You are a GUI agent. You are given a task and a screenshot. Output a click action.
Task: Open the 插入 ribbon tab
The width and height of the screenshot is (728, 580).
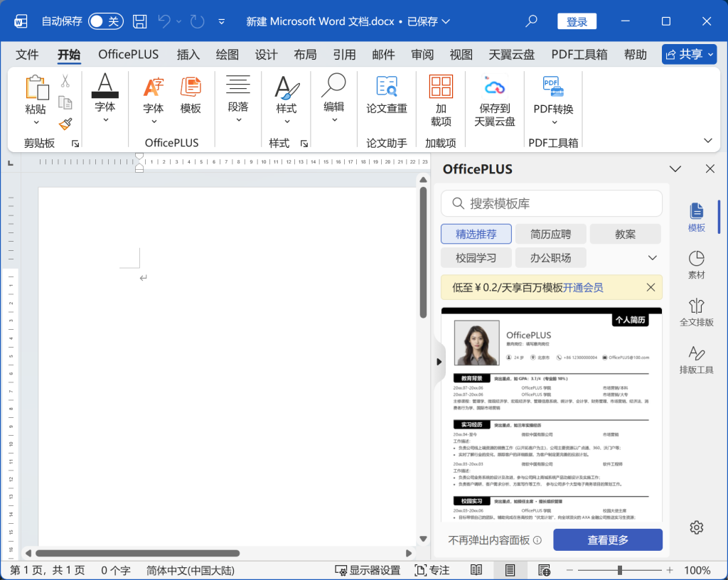(188, 55)
